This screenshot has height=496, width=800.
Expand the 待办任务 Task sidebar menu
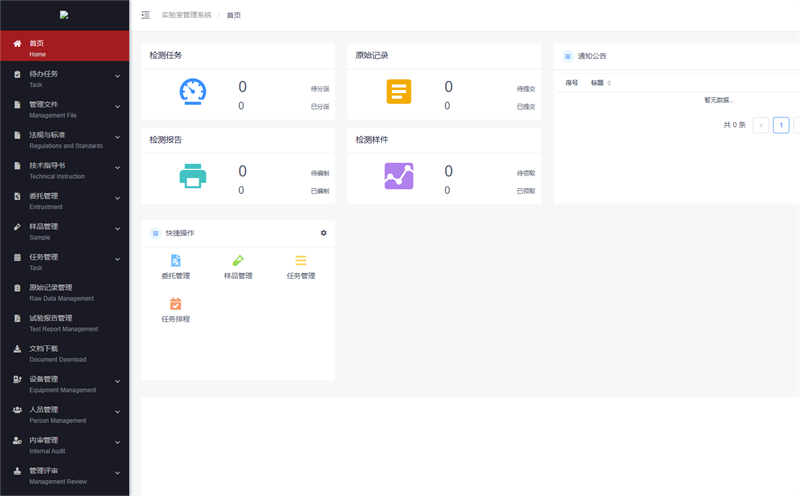coord(64,78)
